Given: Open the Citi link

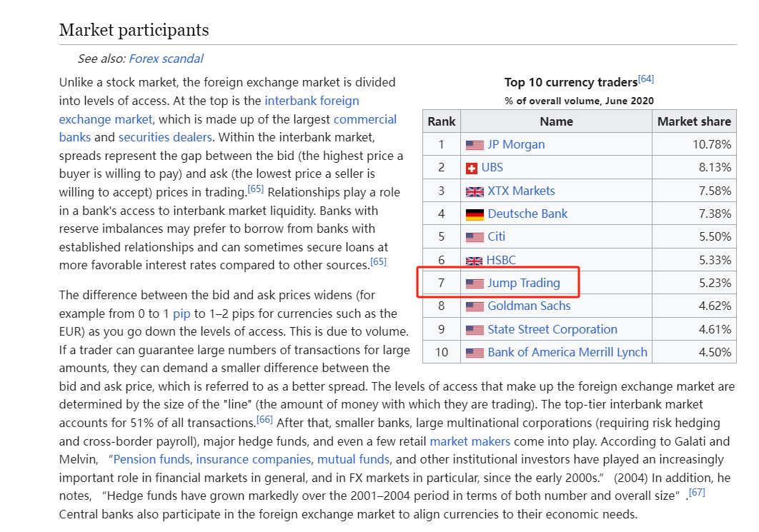Looking at the screenshot, I should tap(496, 236).
